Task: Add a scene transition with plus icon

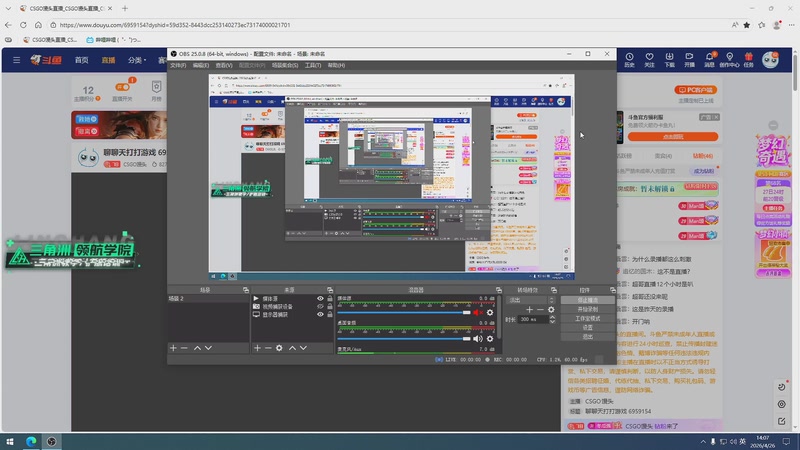Action: coord(529,310)
